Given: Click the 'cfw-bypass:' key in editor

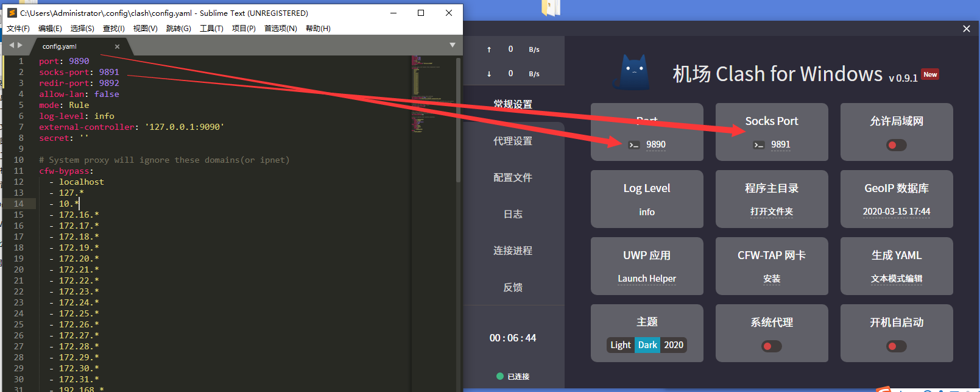Looking at the screenshot, I should click(x=66, y=171).
